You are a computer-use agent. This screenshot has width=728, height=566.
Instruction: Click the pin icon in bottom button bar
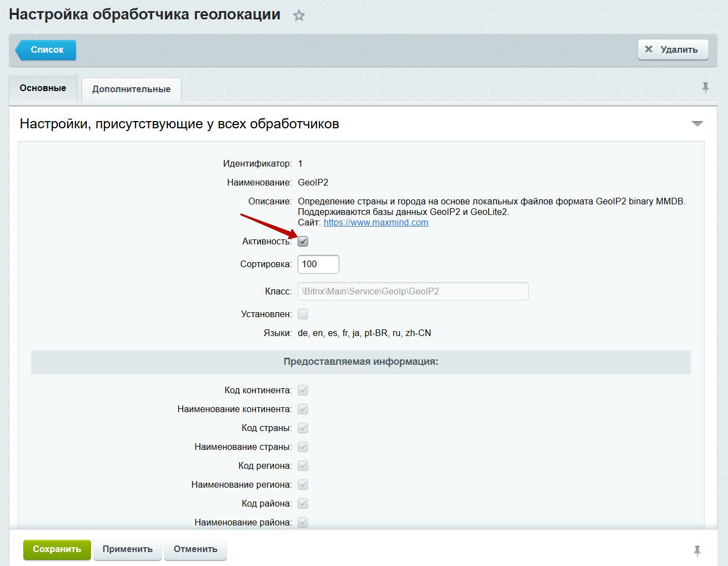(697, 550)
